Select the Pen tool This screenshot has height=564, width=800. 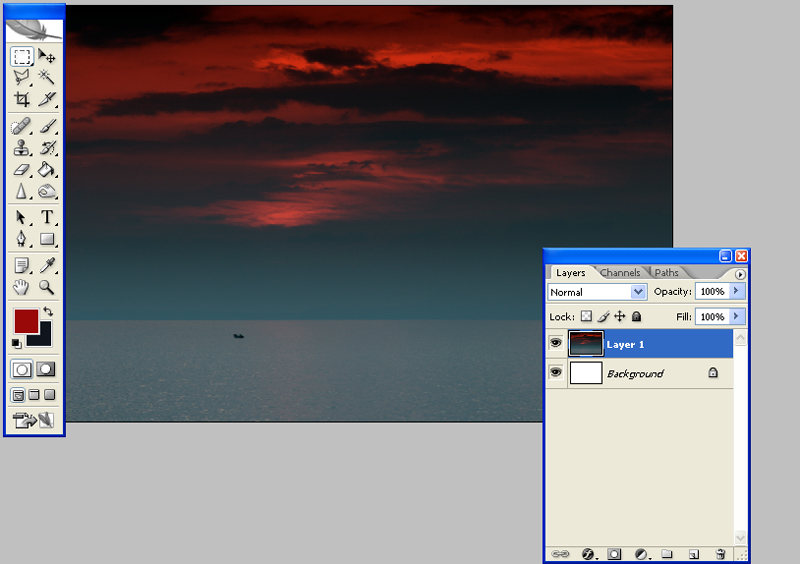click(x=21, y=239)
